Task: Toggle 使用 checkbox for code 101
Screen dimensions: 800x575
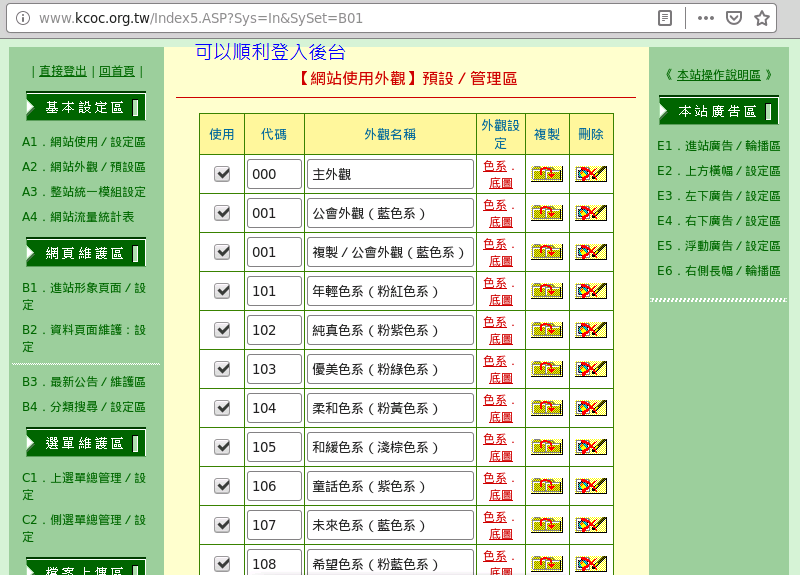Action: click(222, 291)
